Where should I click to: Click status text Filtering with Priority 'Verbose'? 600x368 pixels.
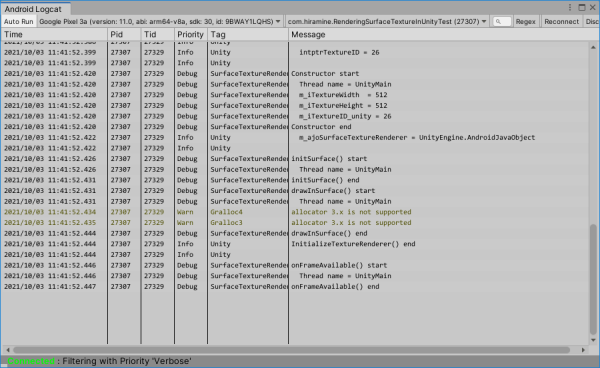[x=127, y=361]
